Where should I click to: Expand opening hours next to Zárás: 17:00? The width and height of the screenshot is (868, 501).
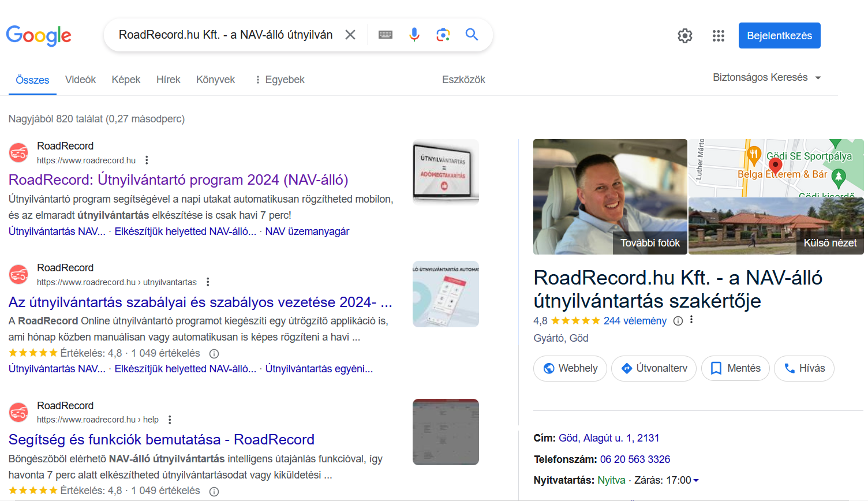pos(696,480)
